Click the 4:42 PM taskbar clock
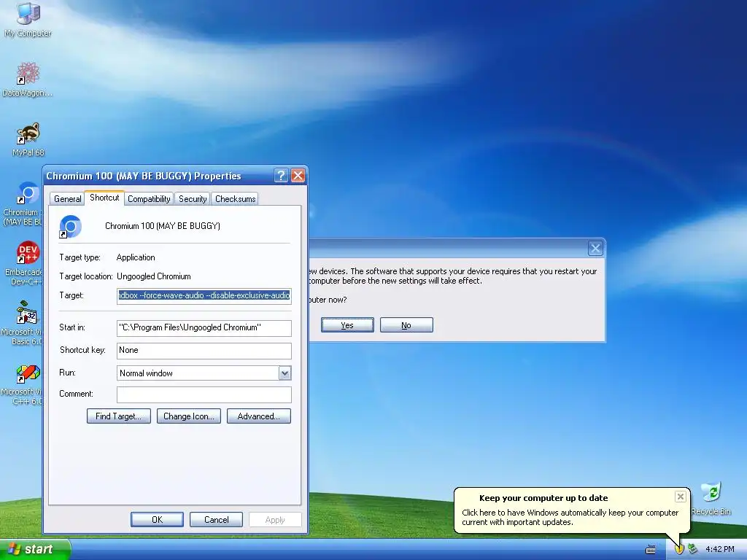 pyautogui.click(x=719, y=549)
